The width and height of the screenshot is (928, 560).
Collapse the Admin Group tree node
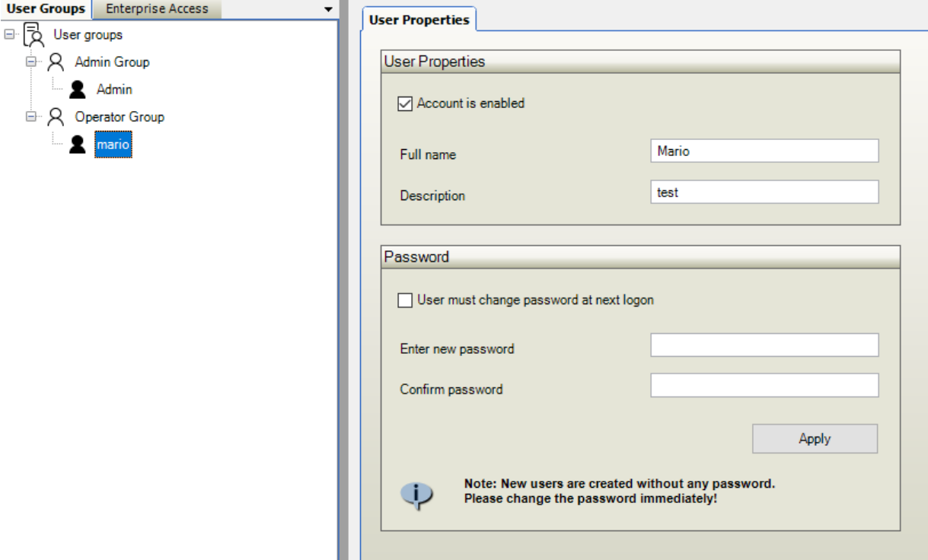point(31,62)
